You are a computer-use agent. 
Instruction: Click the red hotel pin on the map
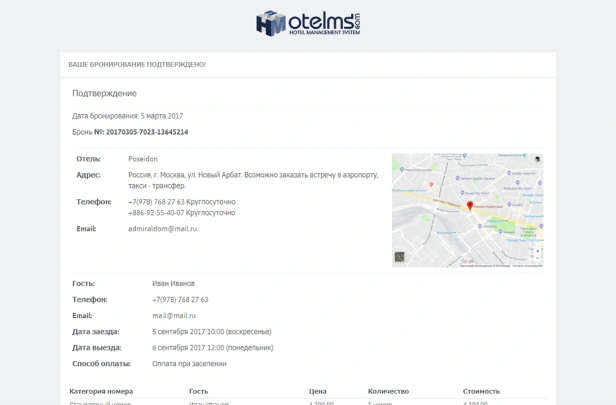[469, 204]
